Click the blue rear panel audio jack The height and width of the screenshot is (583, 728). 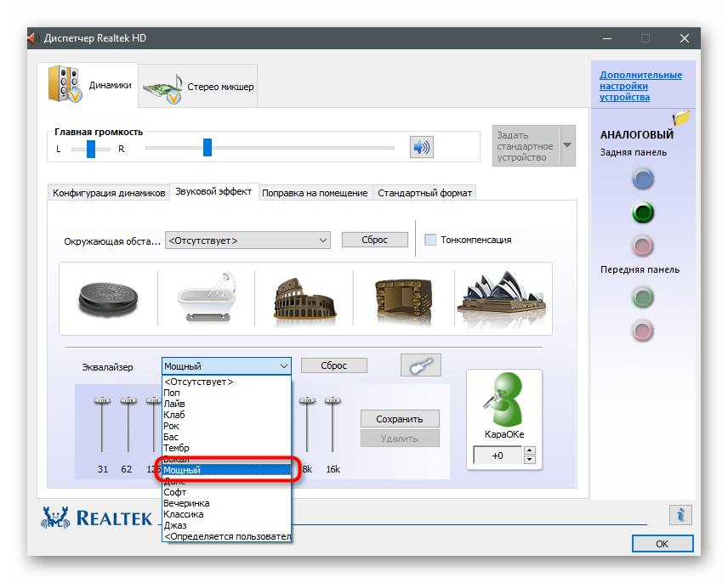643,178
